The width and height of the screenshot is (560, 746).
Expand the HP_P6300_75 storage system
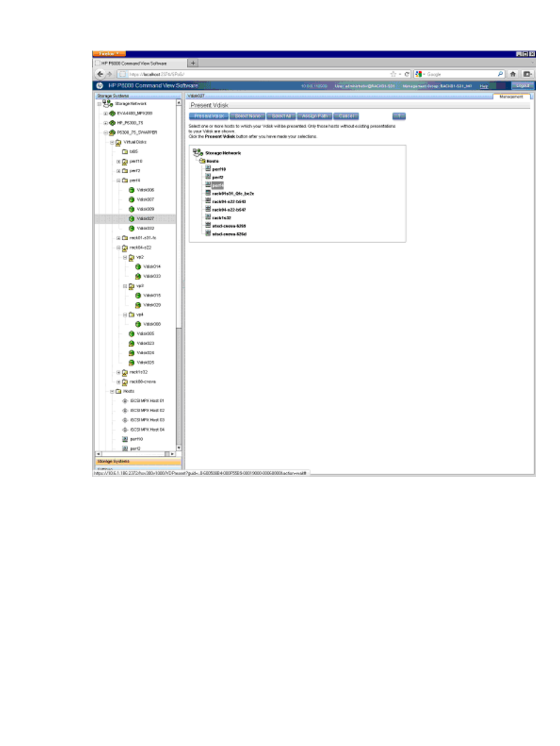click(106, 123)
